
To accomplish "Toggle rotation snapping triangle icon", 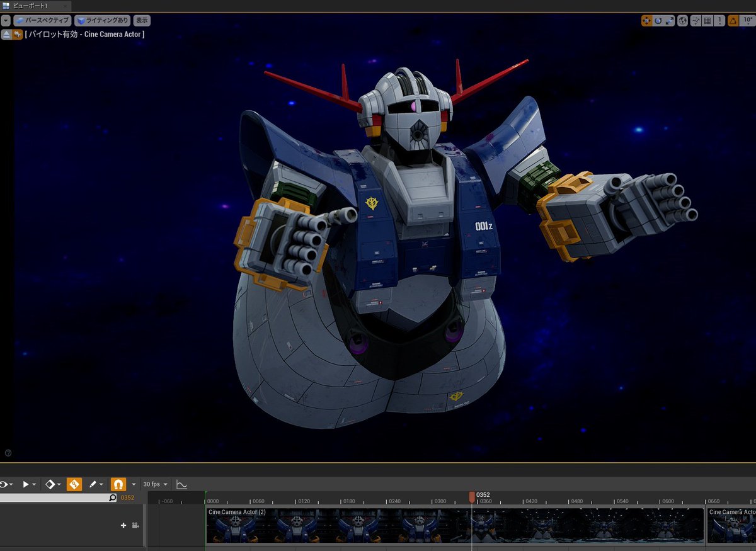I will click(733, 21).
